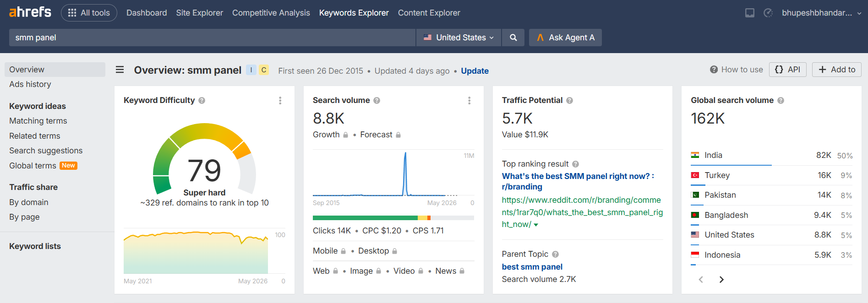Screen dimensions: 868x303
Task: Open the All tools grid menu
Action: coord(89,13)
